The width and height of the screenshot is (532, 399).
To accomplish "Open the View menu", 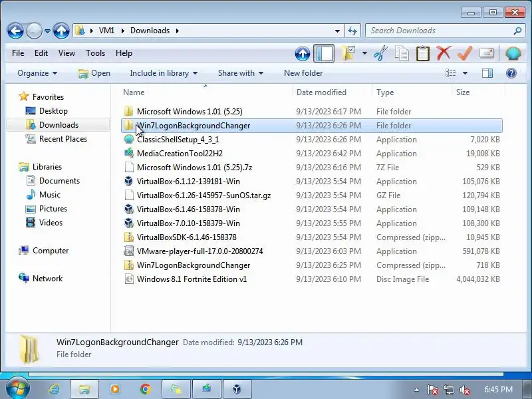I will [x=66, y=53].
